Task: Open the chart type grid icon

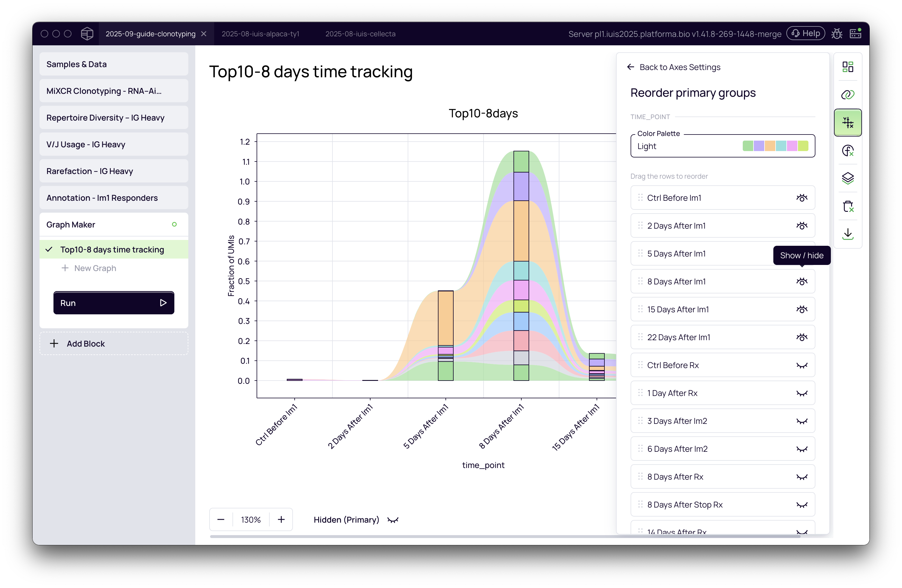Action: coord(847,67)
